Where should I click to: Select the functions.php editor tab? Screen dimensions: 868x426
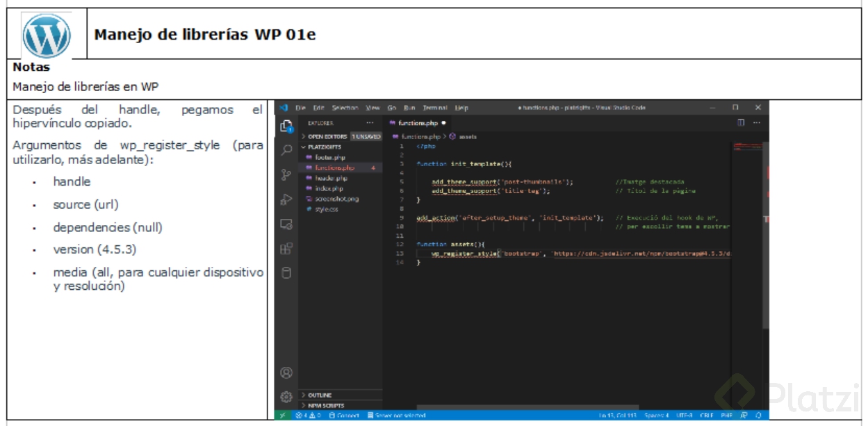point(417,123)
